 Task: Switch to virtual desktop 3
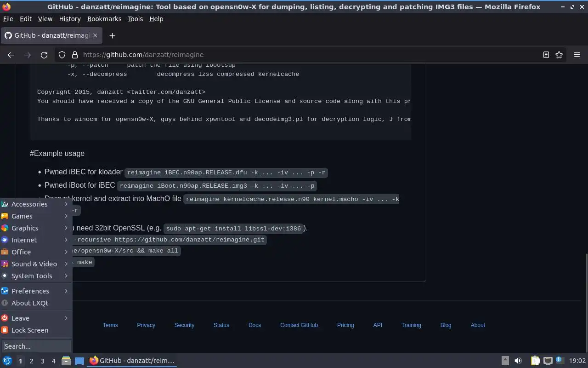click(42, 361)
